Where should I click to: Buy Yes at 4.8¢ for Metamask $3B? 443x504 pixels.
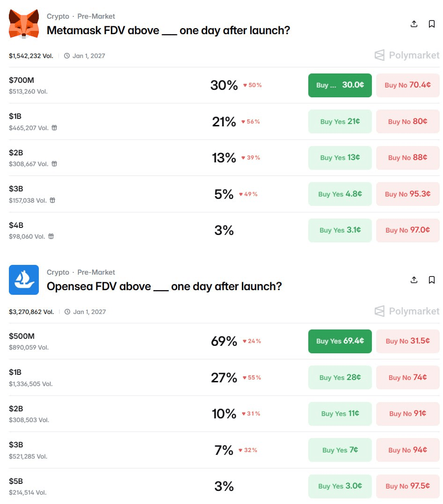point(340,194)
